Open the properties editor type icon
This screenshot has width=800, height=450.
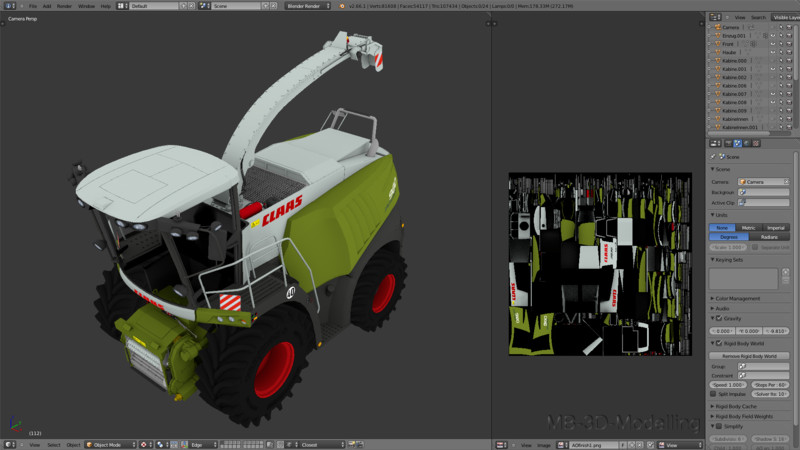pyautogui.click(x=715, y=143)
